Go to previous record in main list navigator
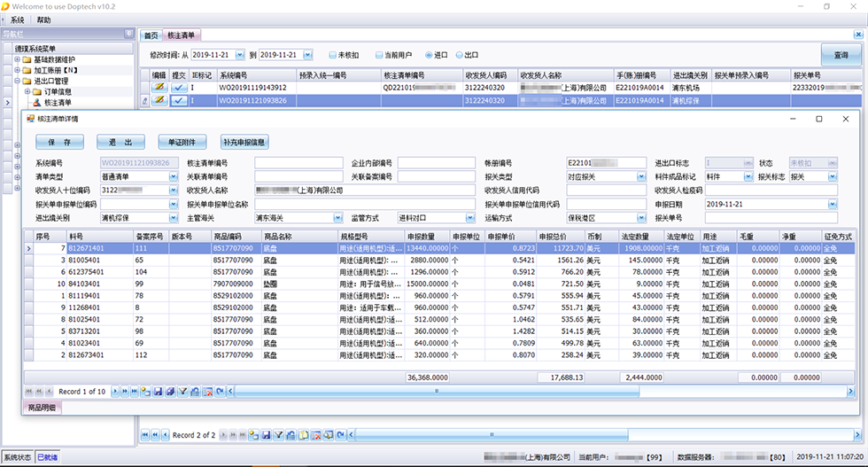Screen dimensions: 868x467 [x=165, y=435]
